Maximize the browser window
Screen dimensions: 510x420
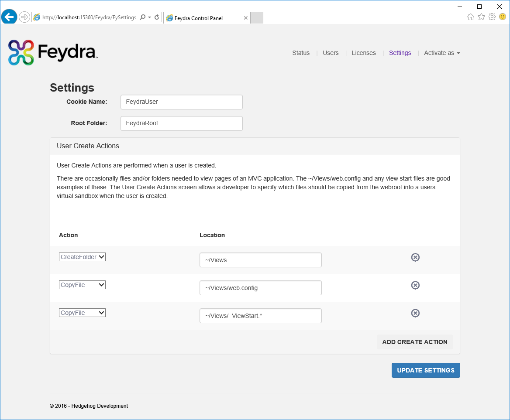click(479, 7)
